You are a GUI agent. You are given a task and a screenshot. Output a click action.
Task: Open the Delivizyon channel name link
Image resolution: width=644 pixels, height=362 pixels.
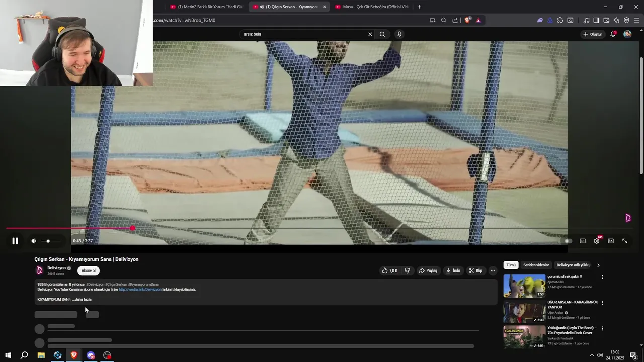pyautogui.click(x=56, y=268)
